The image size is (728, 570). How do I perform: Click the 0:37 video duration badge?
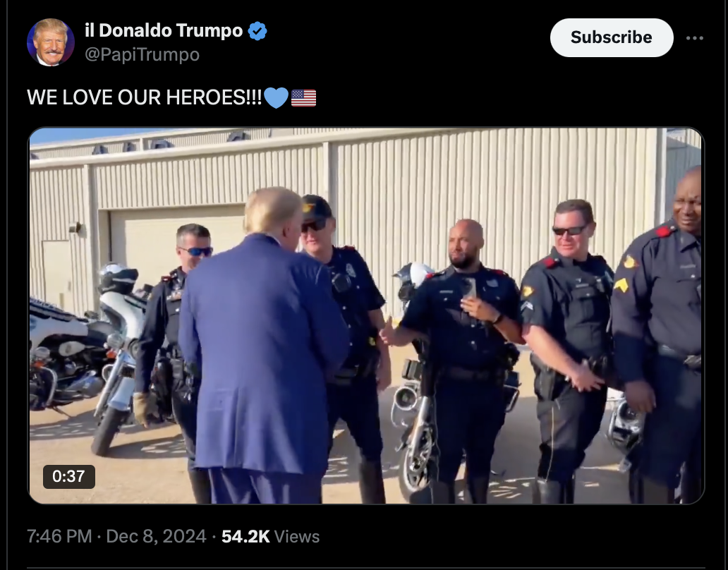pyautogui.click(x=68, y=476)
